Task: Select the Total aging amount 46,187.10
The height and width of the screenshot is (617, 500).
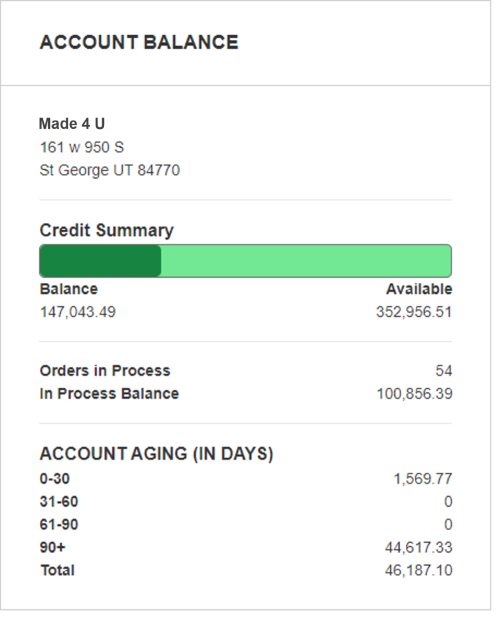Action: coord(419,570)
